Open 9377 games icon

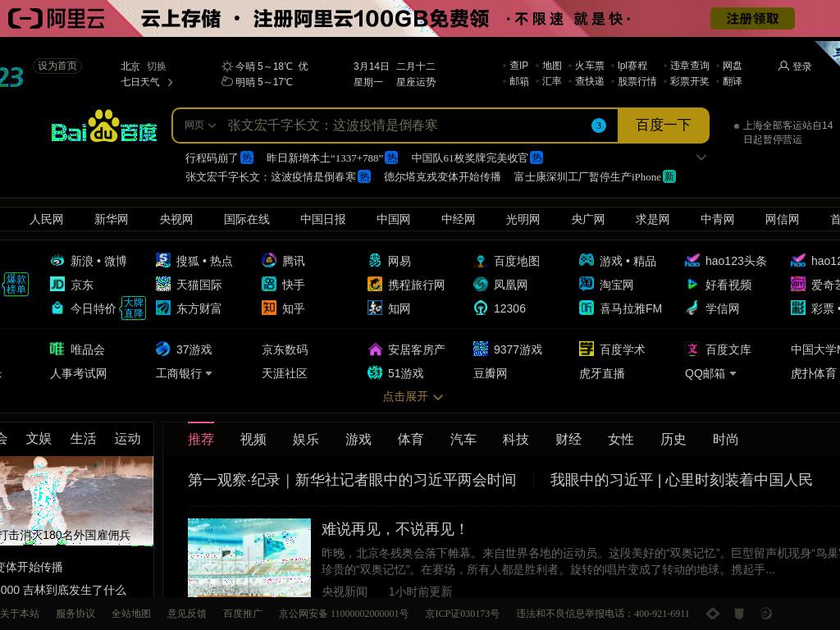pos(481,349)
